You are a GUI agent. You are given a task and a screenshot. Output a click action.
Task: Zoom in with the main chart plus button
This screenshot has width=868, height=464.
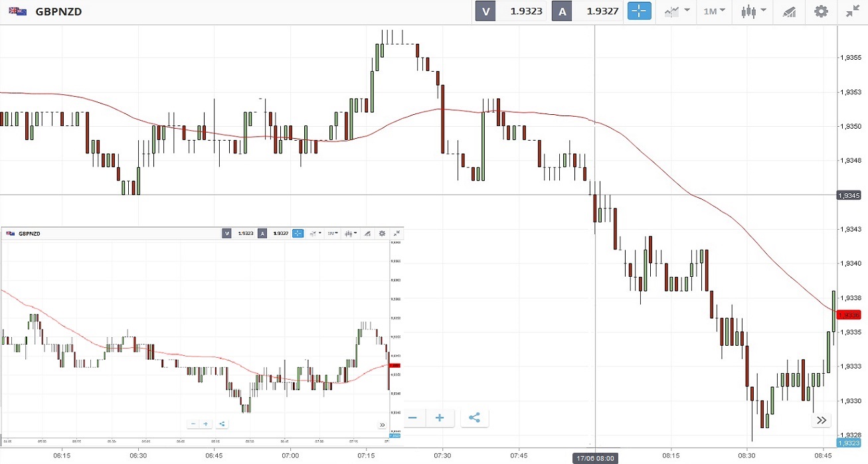click(440, 418)
